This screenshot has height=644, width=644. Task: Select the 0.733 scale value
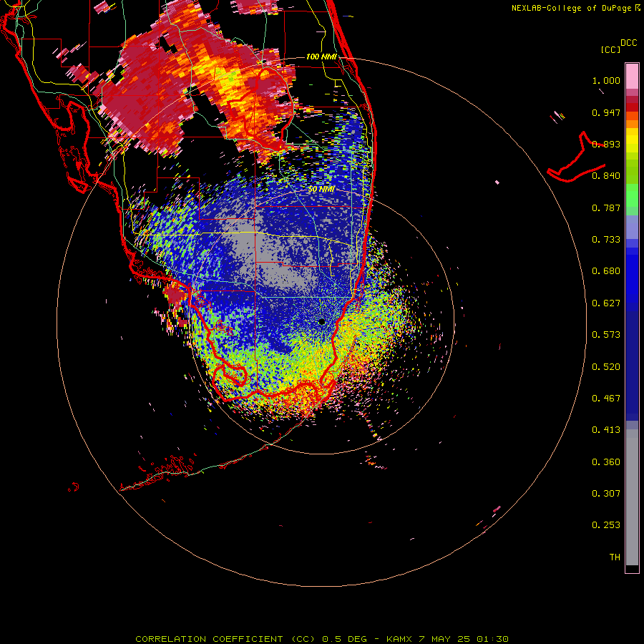click(606, 240)
